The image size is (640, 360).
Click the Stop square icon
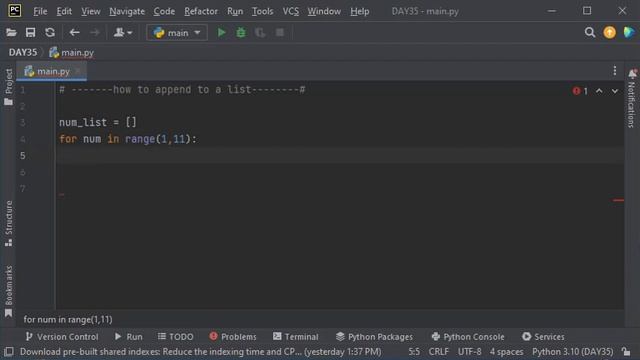(280, 33)
